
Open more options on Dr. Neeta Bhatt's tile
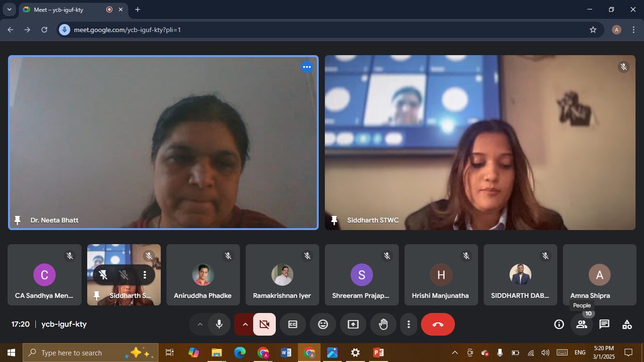pyautogui.click(x=307, y=67)
